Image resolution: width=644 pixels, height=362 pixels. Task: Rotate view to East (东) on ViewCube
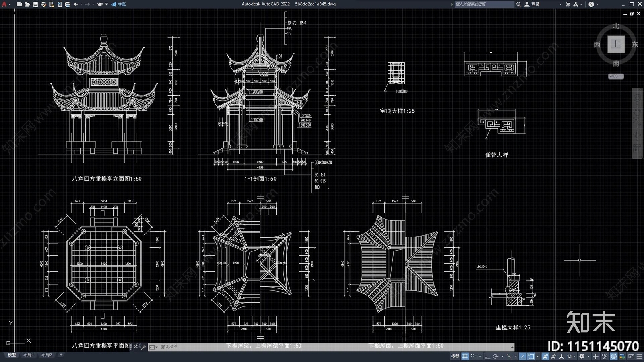click(635, 45)
